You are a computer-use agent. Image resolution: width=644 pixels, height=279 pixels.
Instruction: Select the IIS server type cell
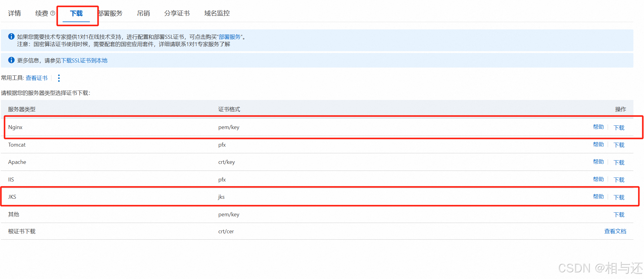pyautogui.click(x=11, y=180)
